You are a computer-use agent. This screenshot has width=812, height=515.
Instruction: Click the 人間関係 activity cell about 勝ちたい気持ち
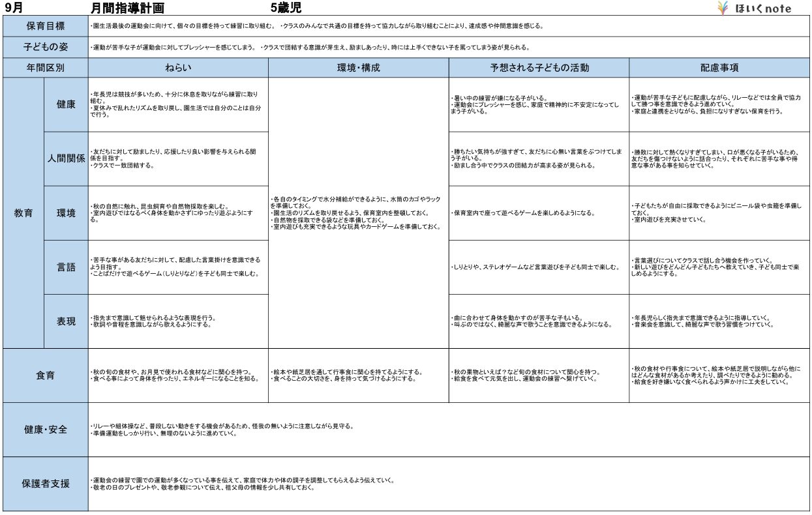point(539,158)
